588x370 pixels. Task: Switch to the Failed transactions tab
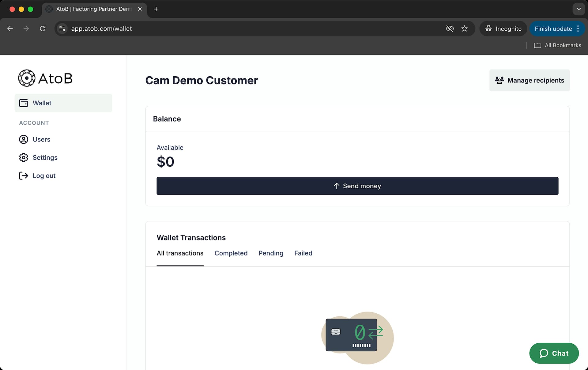pyautogui.click(x=303, y=253)
